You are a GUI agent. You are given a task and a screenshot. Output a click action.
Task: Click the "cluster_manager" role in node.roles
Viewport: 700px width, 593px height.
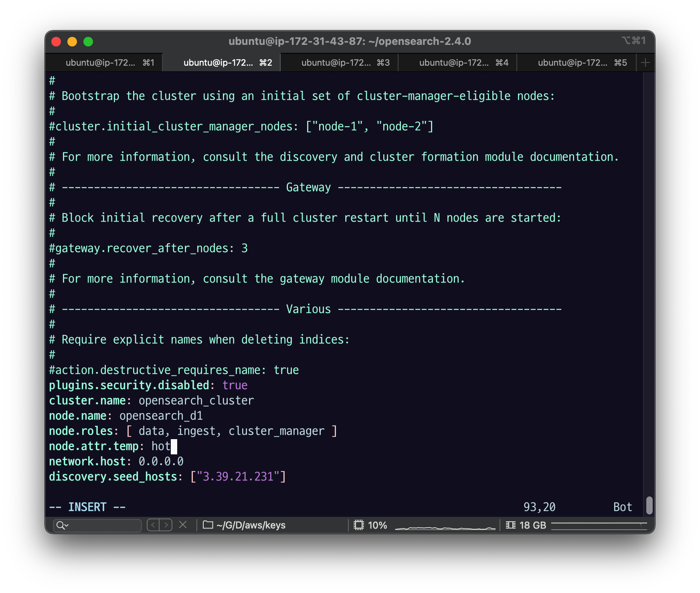[277, 431]
